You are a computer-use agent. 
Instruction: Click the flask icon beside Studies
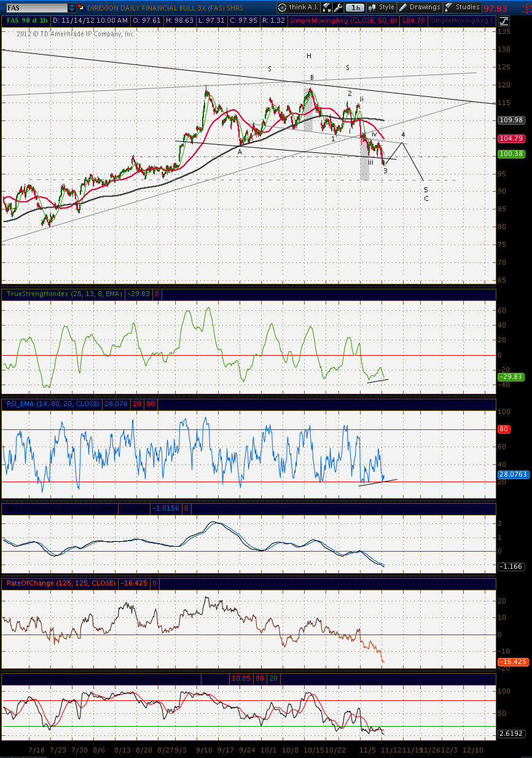pyautogui.click(x=449, y=7)
